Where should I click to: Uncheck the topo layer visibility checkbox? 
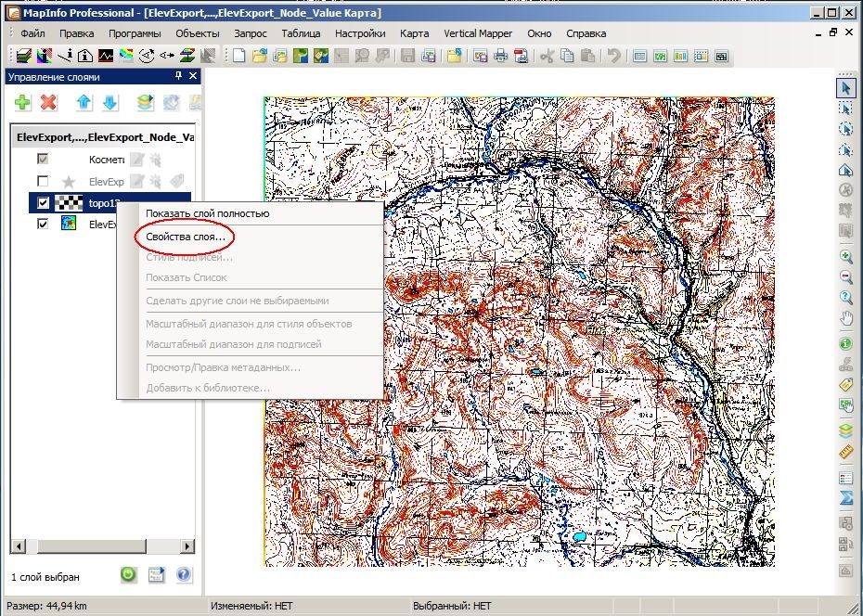(43, 203)
